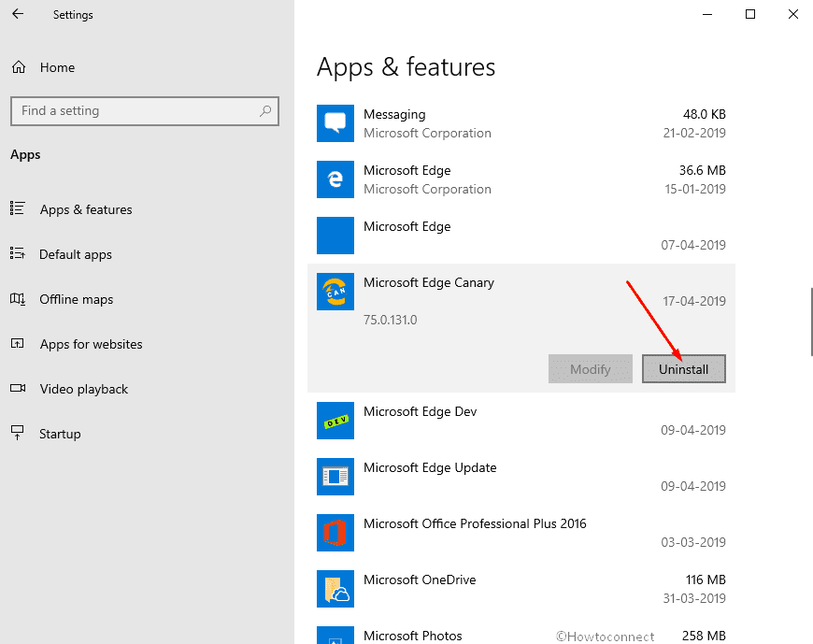Select Microsoft OneDrive entry
The image size is (813, 644).
521,589
